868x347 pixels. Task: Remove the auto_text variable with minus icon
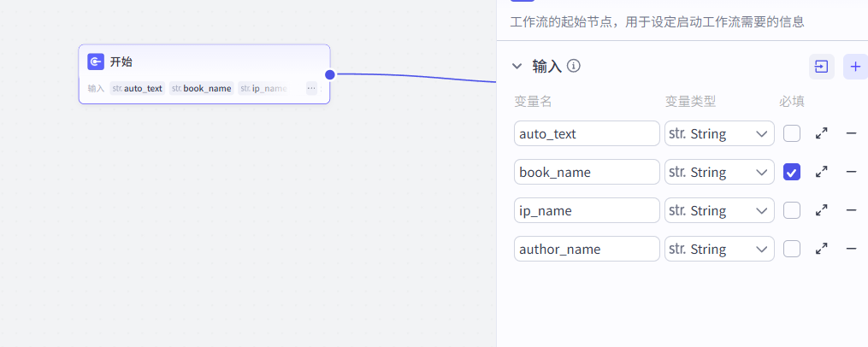851,133
